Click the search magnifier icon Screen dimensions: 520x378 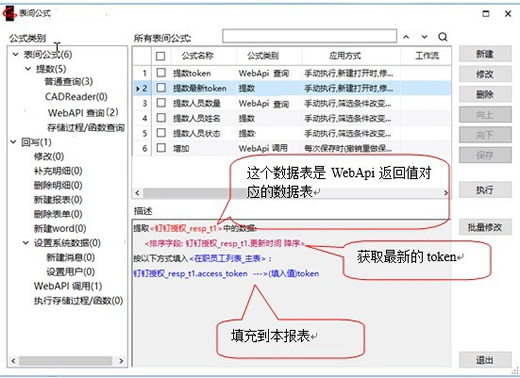(443, 37)
